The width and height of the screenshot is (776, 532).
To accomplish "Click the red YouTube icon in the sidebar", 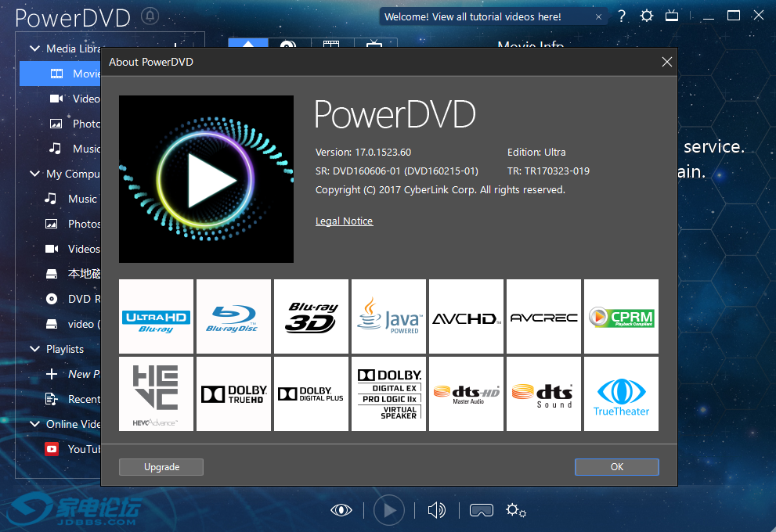I will pyautogui.click(x=52, y=449).
